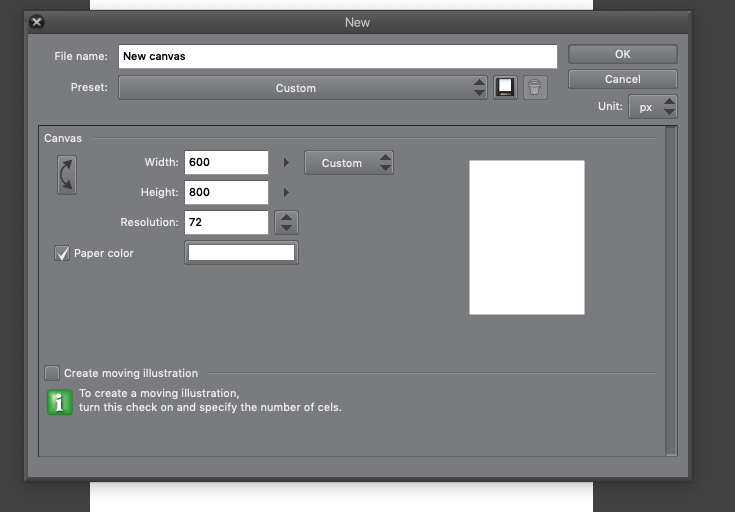Image resolution: width=735 pixels, height=512 pixels.
Task: Click the save preset icon
Action: [x=506, y=88]
